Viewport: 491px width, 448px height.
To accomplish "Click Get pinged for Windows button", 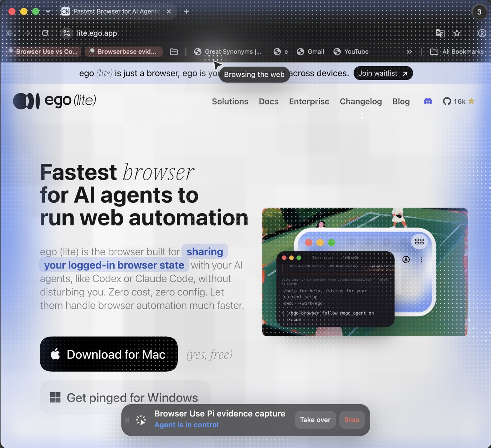I will click(125, 398).
